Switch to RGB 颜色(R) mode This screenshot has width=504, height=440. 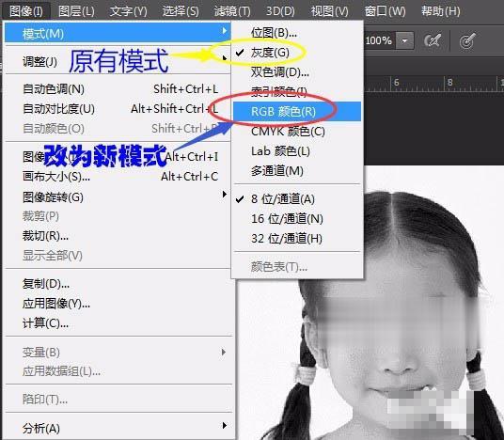[x=297, y=111]
